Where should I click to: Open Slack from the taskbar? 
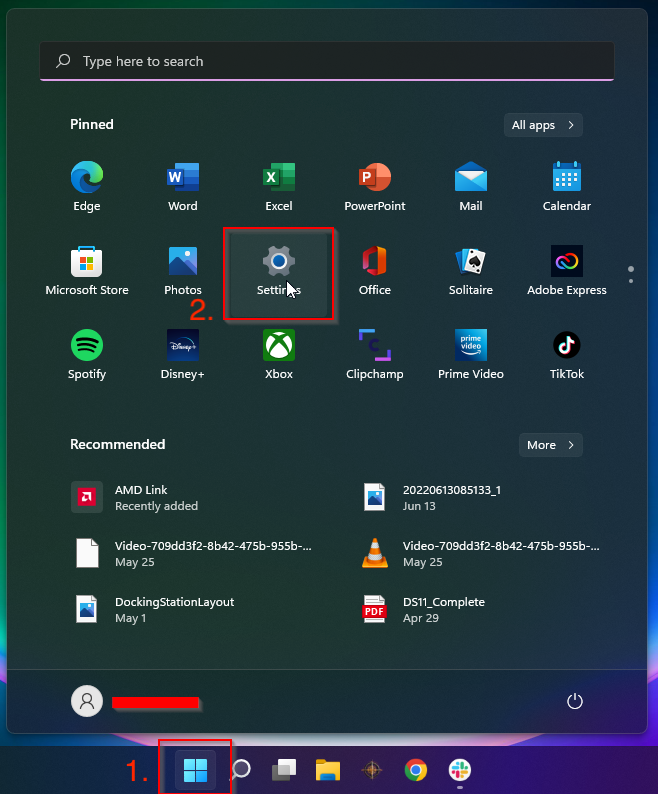point(459,770)
